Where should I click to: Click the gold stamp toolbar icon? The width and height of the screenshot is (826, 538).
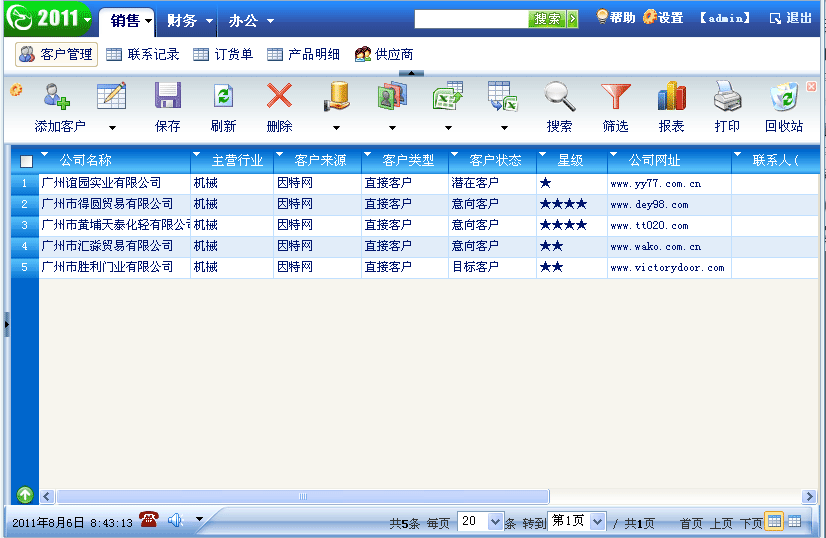(x=337, y=96)
